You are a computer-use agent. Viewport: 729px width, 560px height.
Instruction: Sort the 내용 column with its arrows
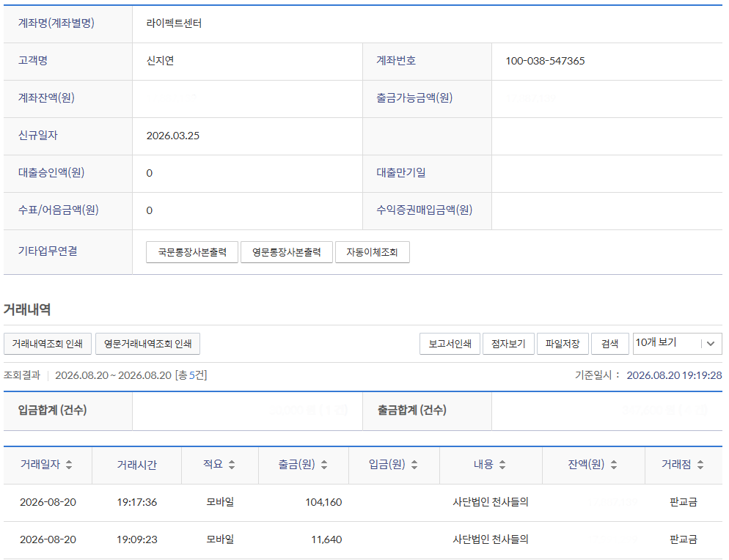click(x=502, y=464)
